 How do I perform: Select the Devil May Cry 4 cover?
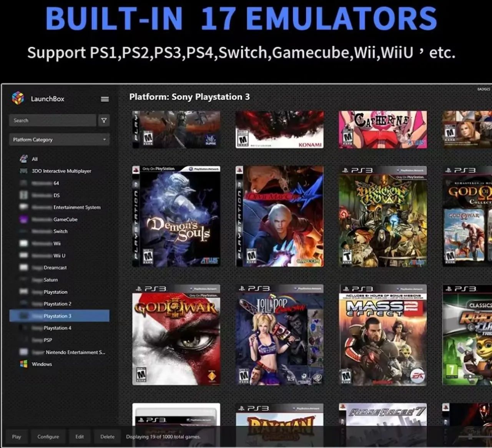click(x=279, y=216)
